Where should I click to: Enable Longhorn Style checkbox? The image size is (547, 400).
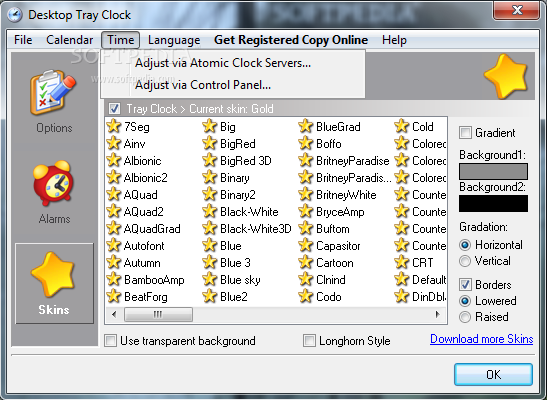tap(309, 340)
